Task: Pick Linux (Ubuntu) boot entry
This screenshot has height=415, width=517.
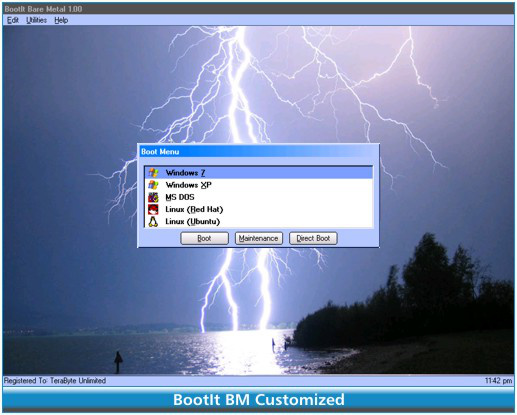Action: (193, 222)
